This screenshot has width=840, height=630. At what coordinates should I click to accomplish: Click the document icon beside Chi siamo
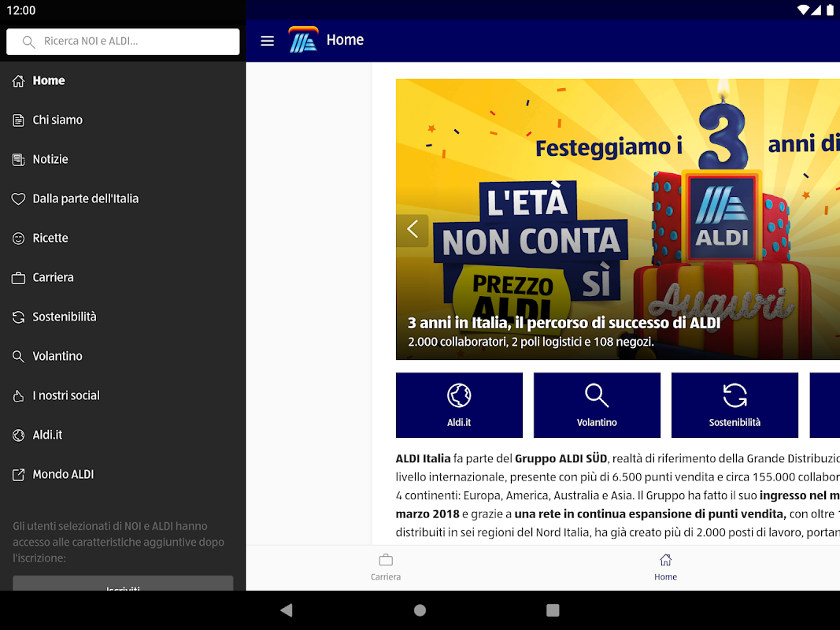(18, 120)
